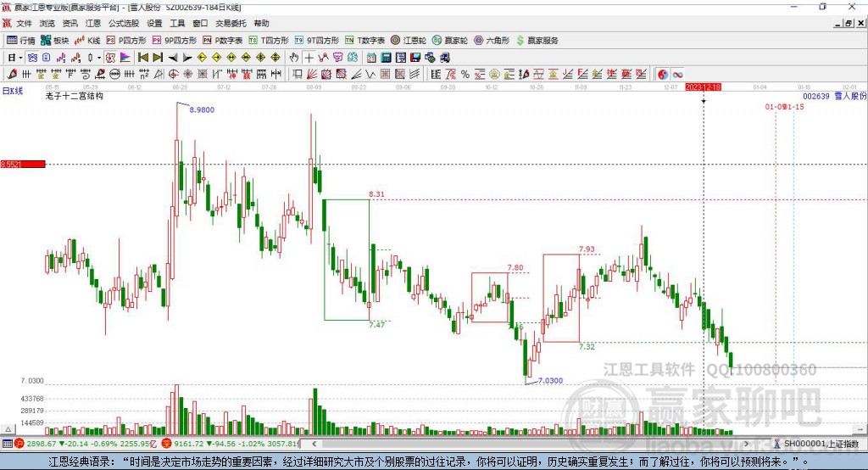Image resolution: width=868 pixels, height=470 pixels.
Task: Open the 设置 menu
Action: [154, 23]
